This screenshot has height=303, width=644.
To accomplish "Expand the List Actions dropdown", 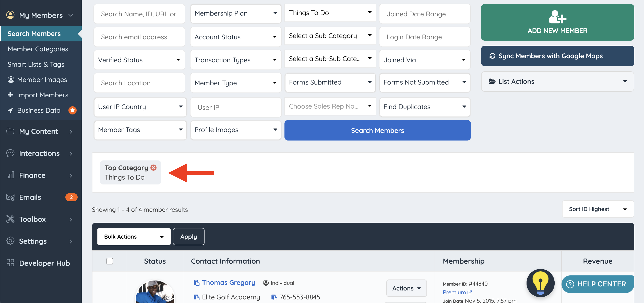I will (x=557, y=81).
